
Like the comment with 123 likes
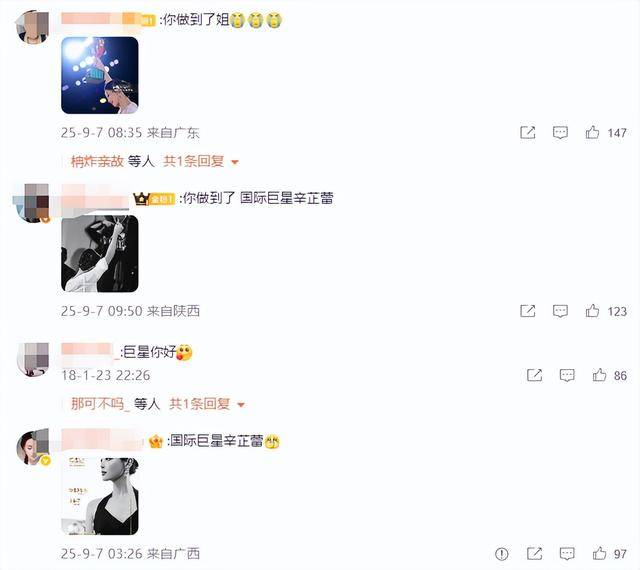(592, 311)
